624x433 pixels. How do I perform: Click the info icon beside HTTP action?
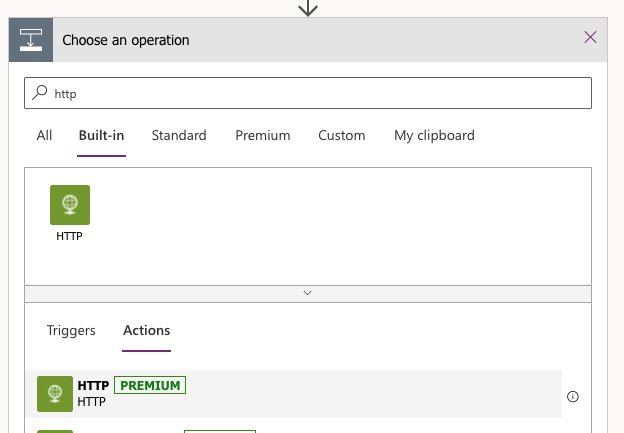coord(573,396)
